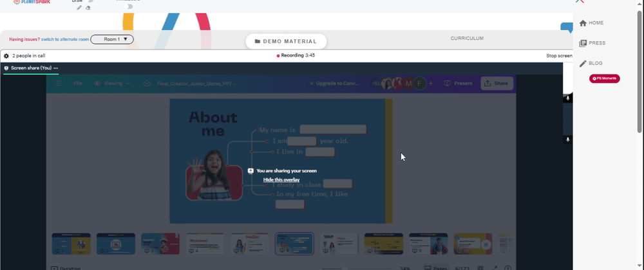Click the 'I live in' blank
The image size is (644, 270).
coord(320,152)
